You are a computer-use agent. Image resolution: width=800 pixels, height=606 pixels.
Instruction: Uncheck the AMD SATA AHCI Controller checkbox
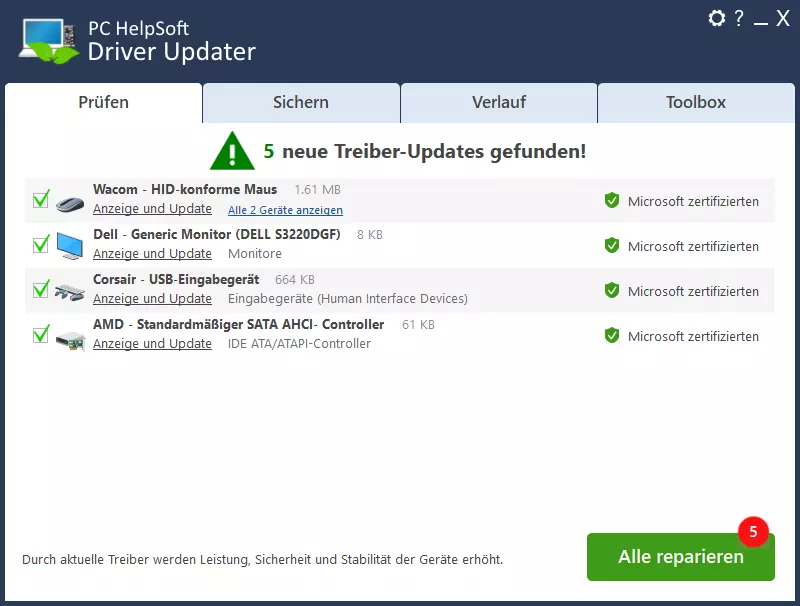pyautogui.click(x=41, y=334)
